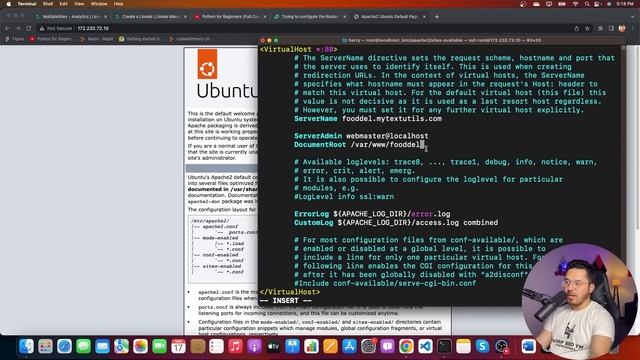Click the ServerName value fooddel.mytextutils.com
640x360 pixels.
click(392, 119)
